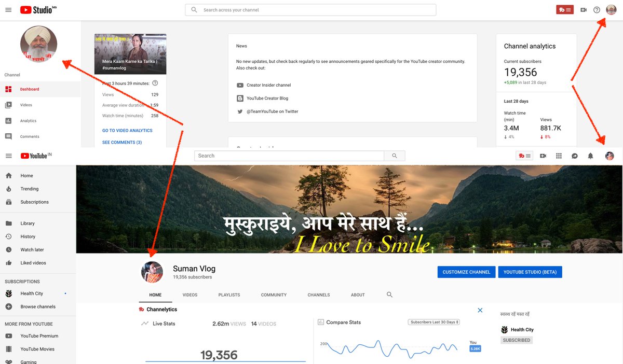Switch to the COMMUNITY channel tab
The image size is (623, 364).
click(274, 295)
